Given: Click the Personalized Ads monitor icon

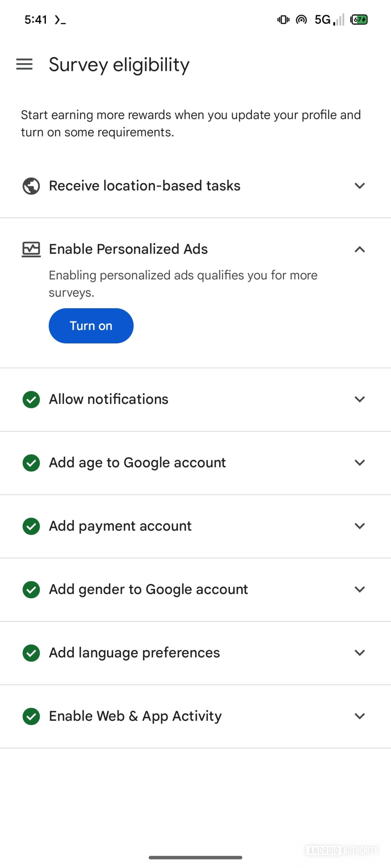Looking at the screenshot, I should point(31,250).
